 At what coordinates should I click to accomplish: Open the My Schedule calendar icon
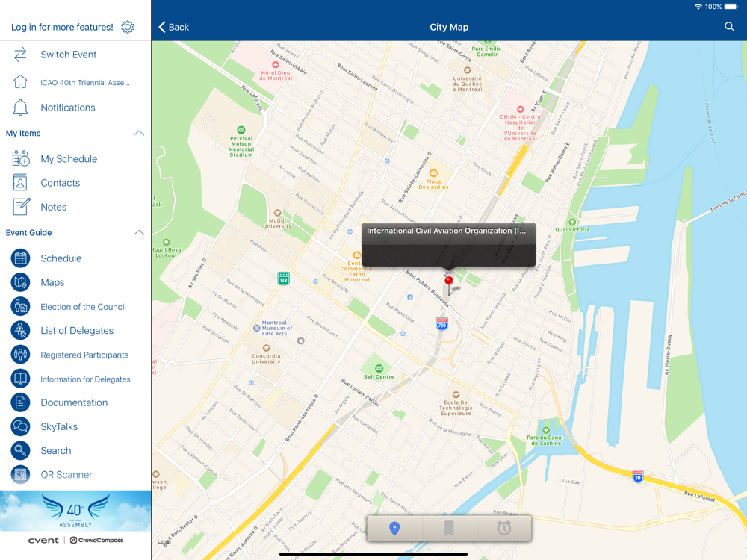[x=20, y=158]
